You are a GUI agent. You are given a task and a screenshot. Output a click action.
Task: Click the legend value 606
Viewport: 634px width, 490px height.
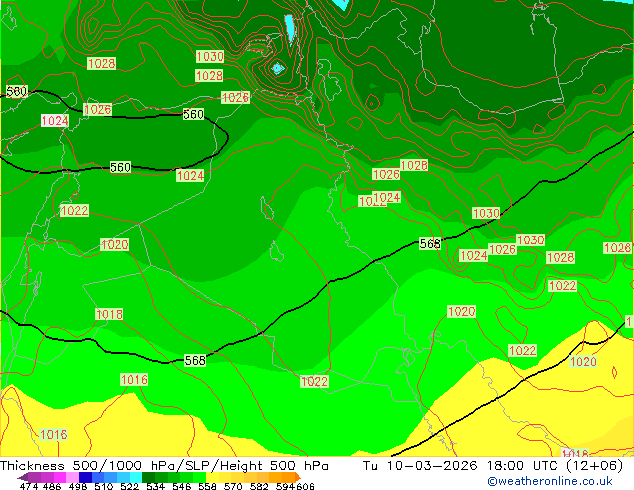click(305, 486)
